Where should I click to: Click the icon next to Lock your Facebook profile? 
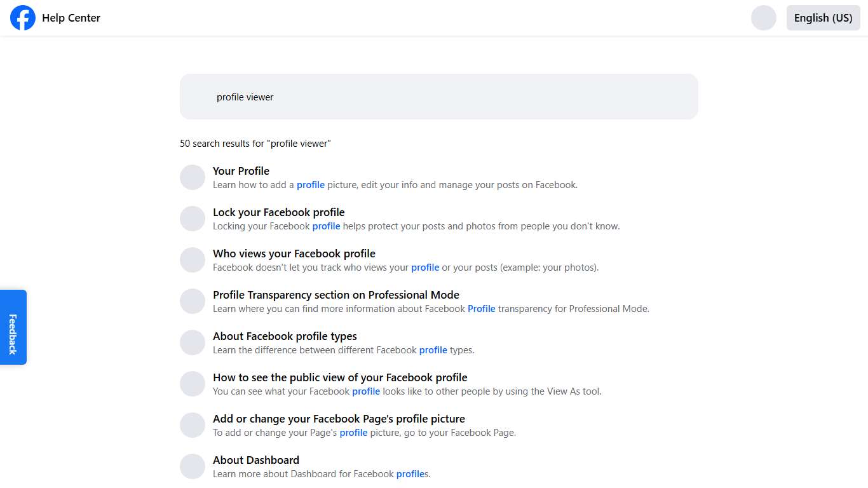point(193,219)
